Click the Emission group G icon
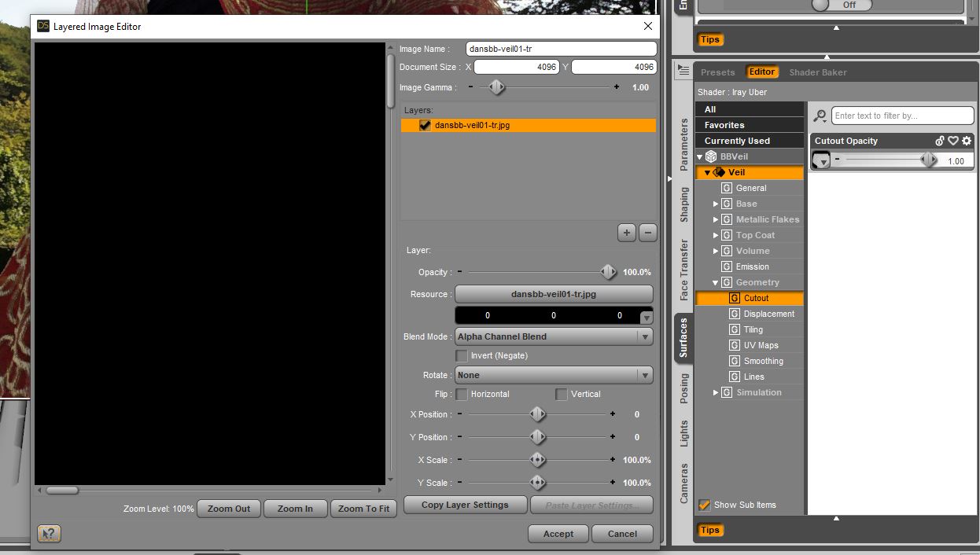This screenshot has width=980, height=555. pos(727,266)
